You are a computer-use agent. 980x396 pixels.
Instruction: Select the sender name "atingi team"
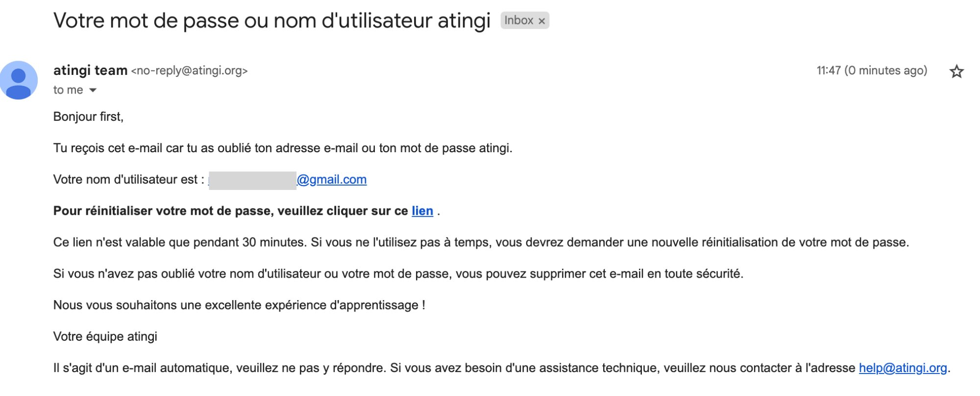[x=90, y=70]
